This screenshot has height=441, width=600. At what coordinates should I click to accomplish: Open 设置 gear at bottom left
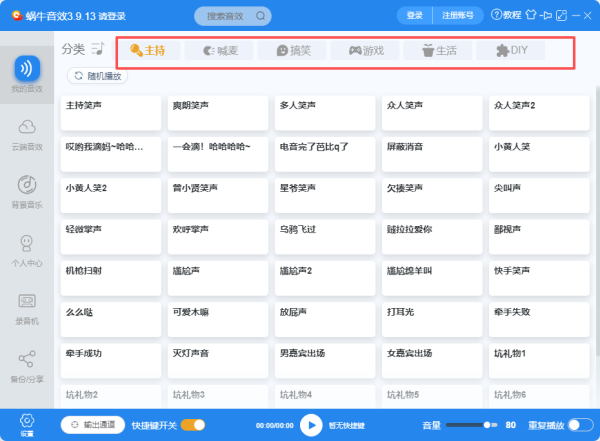(27, 425)
